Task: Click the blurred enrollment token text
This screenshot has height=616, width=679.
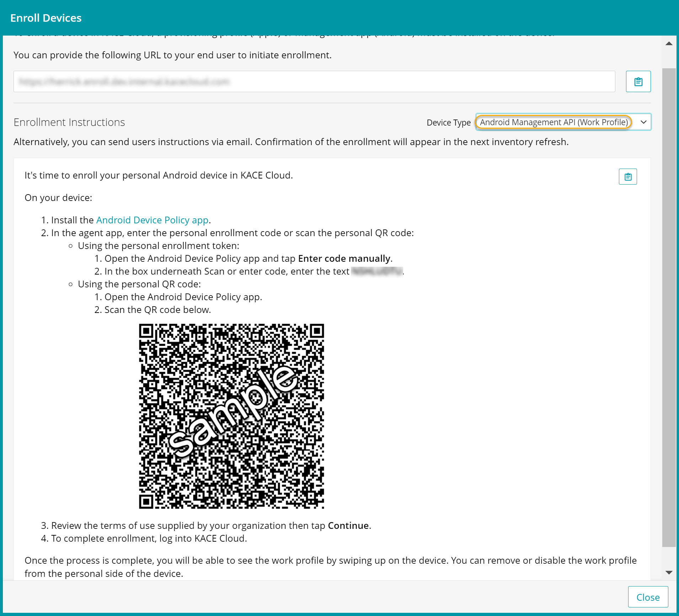Action: pos(377,271)
